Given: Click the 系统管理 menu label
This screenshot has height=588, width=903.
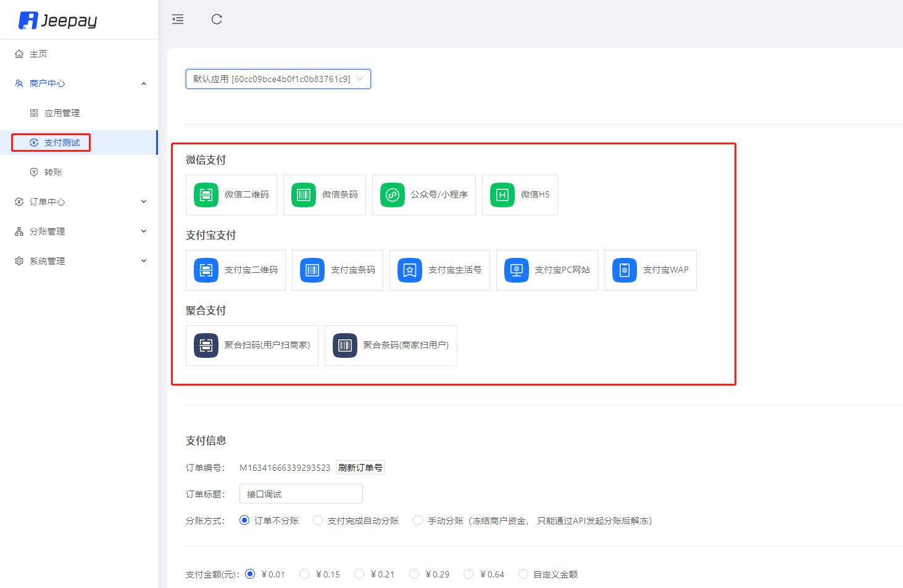Looking at the screenshot, I should [x=47, y=261].
